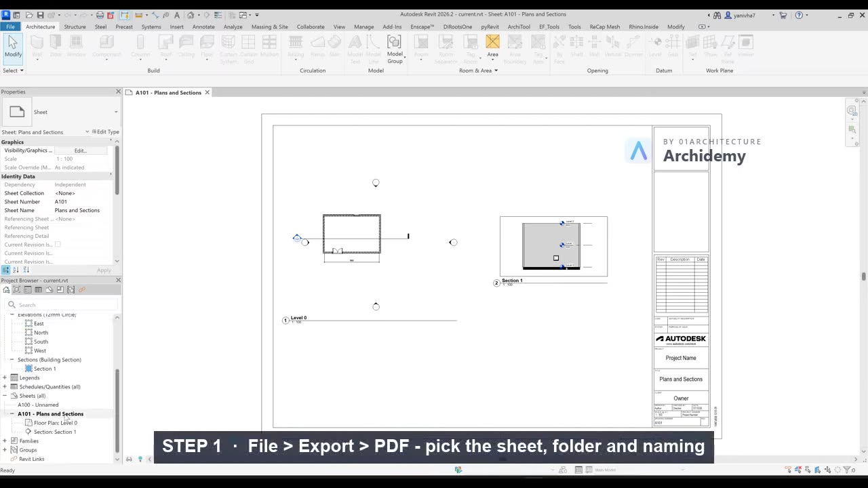
Task: Open the Room & Area panel dropdown
Action: point(478,70)
